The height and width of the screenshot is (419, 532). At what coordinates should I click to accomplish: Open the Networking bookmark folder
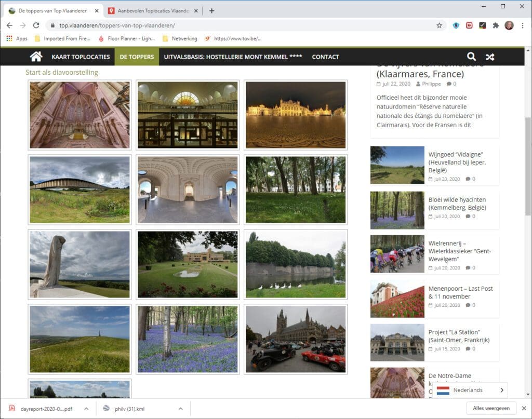(180, 38)
